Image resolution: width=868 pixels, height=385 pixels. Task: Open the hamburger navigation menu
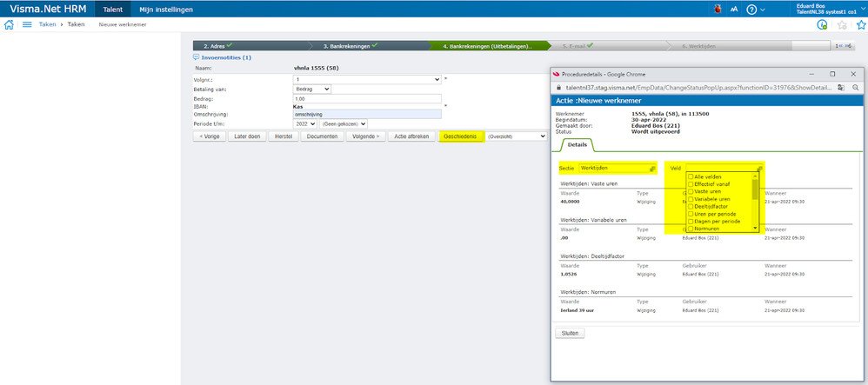pos(27,24)
